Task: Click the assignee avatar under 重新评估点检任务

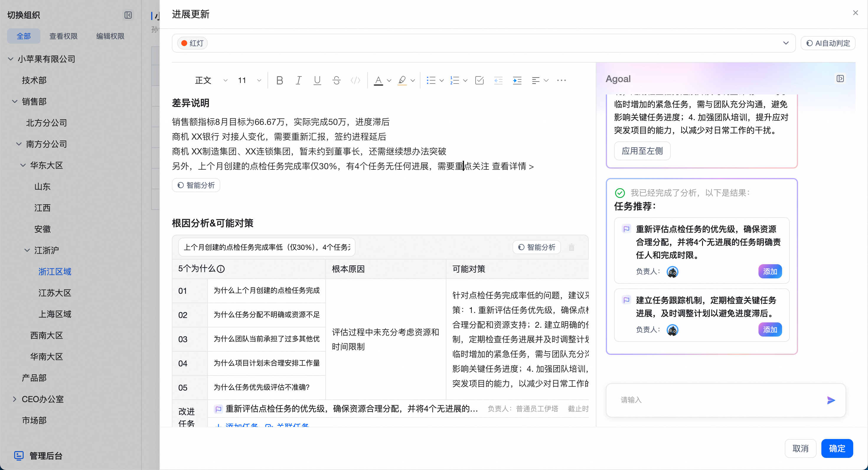Action: [672, 272]
